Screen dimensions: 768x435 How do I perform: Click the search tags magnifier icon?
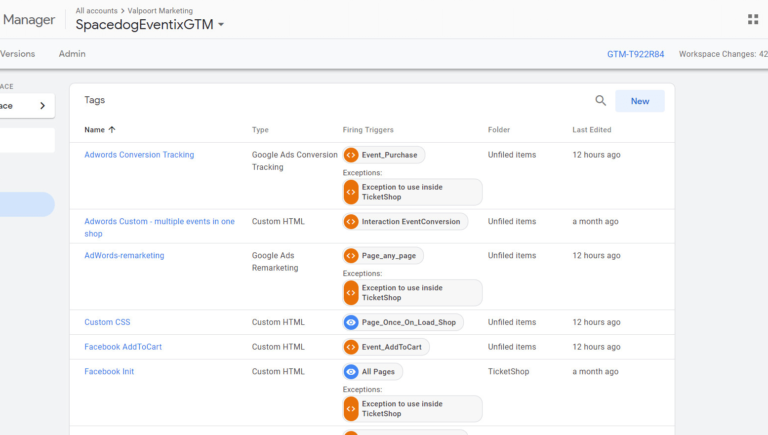coord(601,101)
